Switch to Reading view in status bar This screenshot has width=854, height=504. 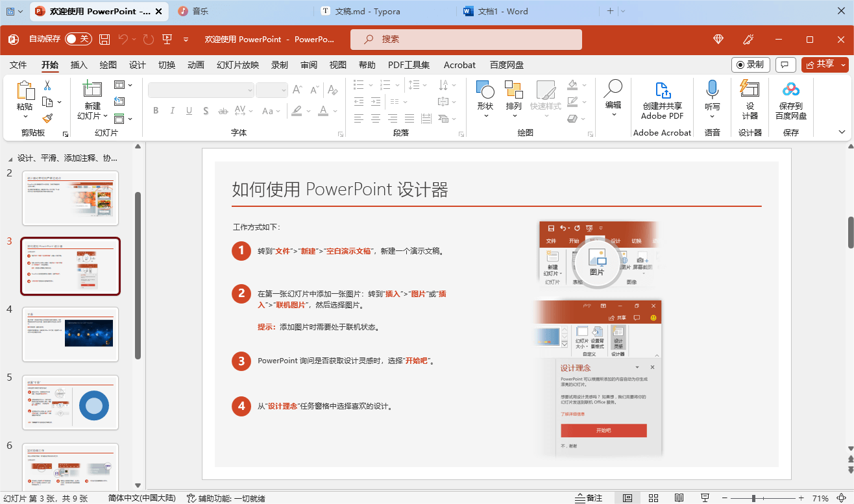point(679,498)
